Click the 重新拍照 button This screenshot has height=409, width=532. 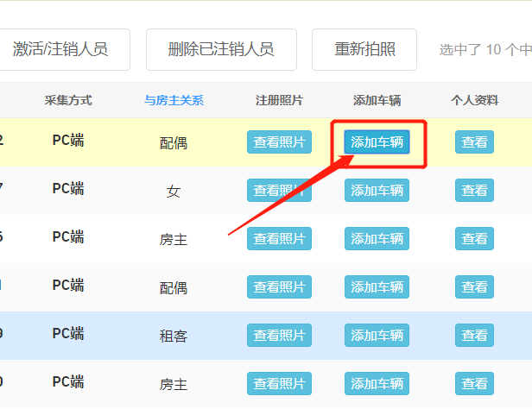point(364,49)
